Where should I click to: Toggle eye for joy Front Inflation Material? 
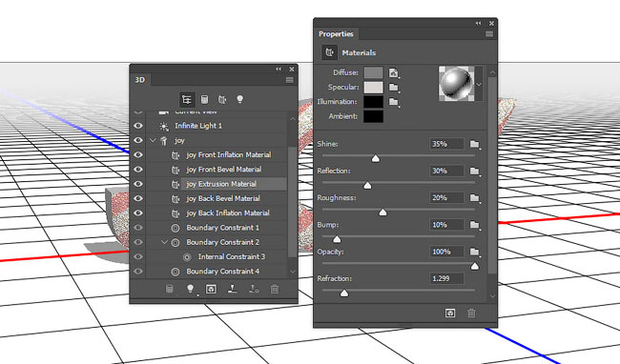pos(137,154)
